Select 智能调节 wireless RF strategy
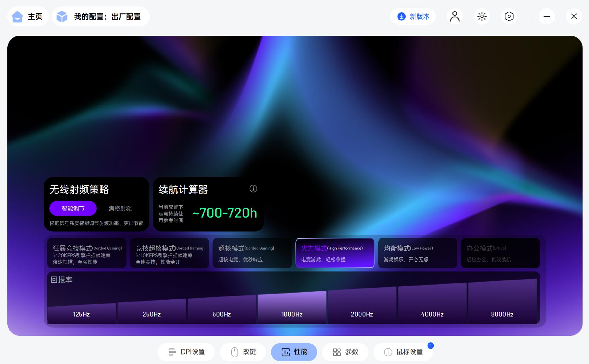The image size is (589, 364). tap(73, 208)
